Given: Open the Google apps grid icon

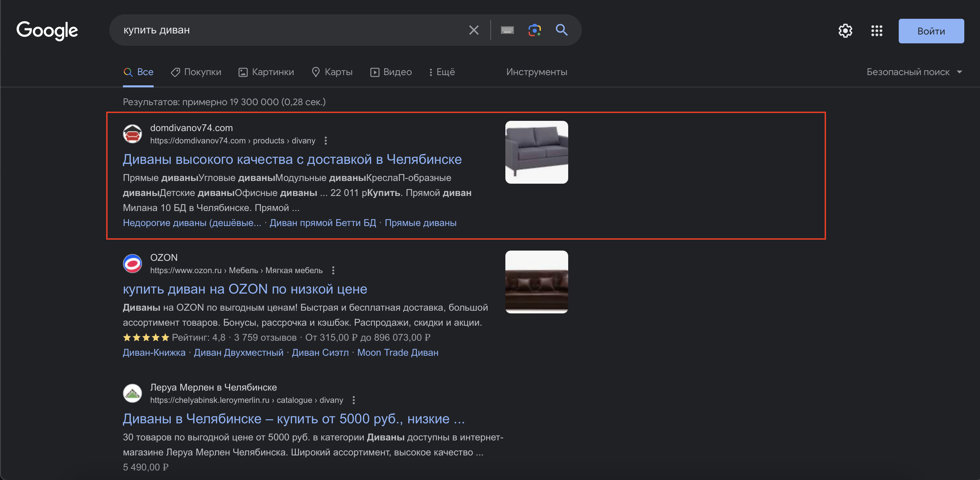Looking at the screenshot, I should tap(877, 31).
